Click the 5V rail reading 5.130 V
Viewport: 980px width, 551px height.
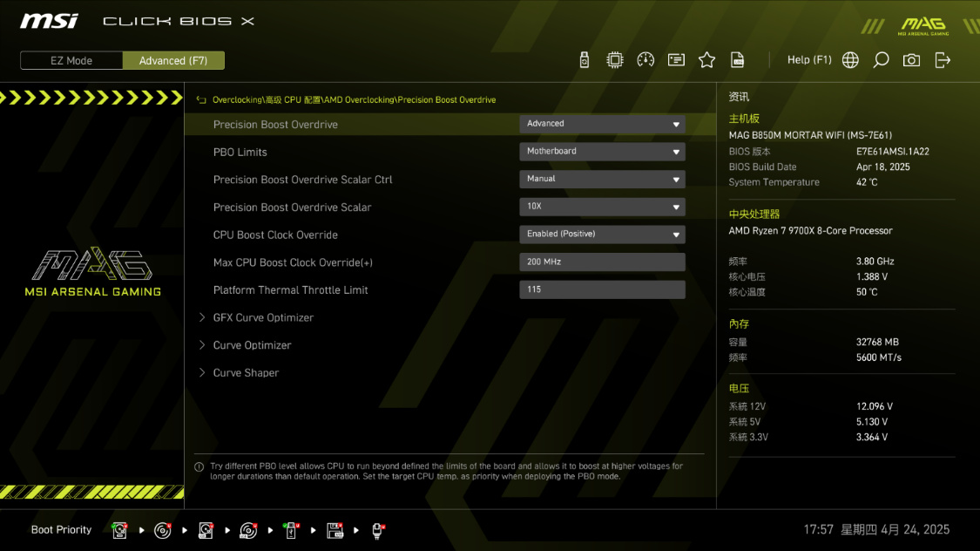tap(872, 422)
